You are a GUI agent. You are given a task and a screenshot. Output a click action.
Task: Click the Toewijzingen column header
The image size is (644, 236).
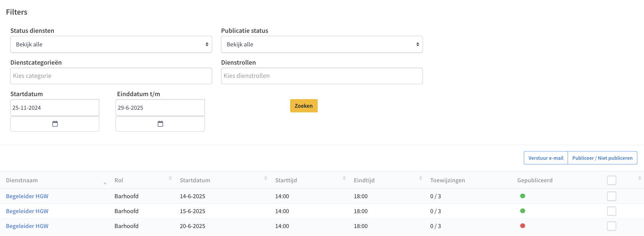pos(447,180)
